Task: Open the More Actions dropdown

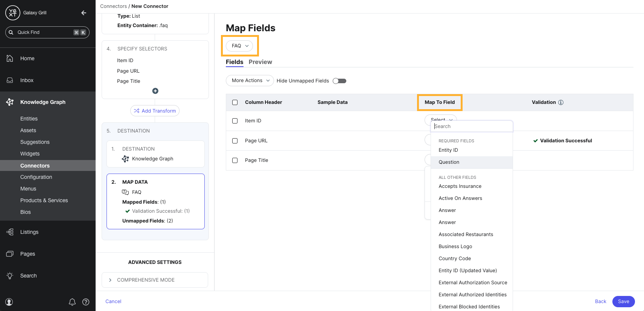Action: point(250,81)
